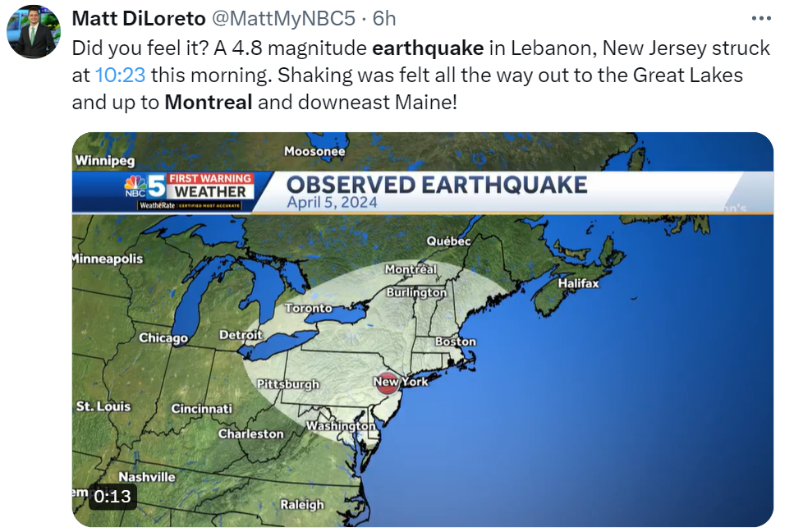Viewport: 794px width, 532px height.
Task: Click the Chicago label on the map
Action: (163, 338)
